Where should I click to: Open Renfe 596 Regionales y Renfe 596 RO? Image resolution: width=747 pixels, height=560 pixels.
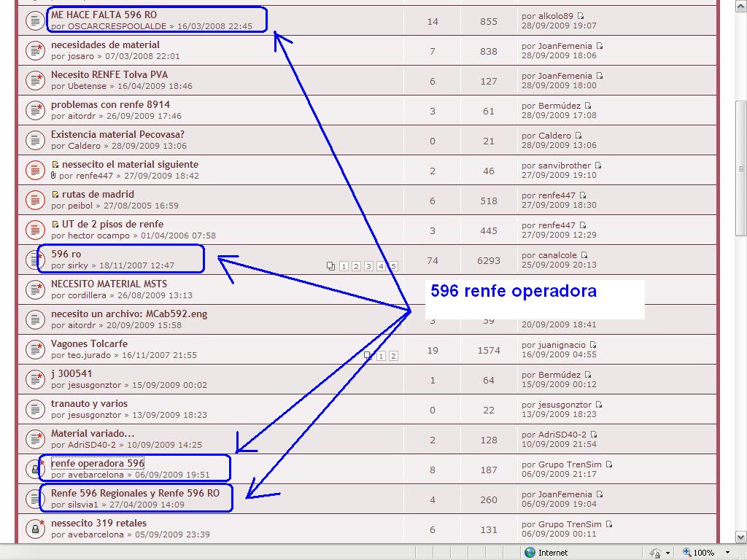[135, 493]
